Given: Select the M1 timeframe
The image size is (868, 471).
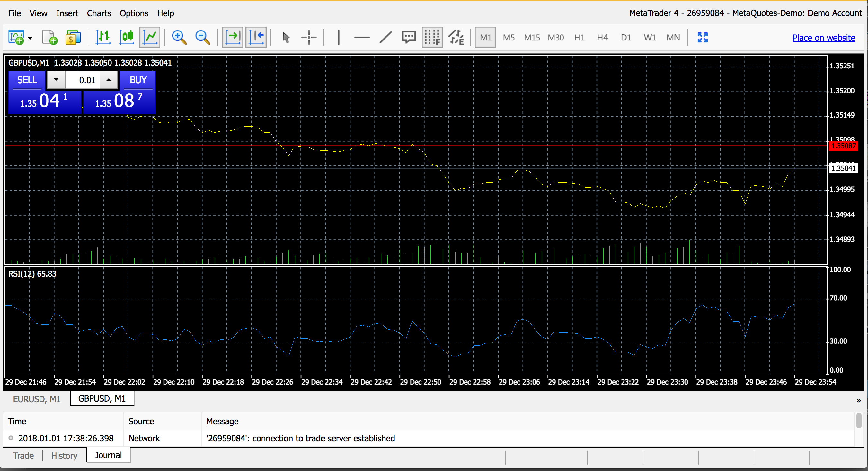Looking at the screenshot, I should click(x=485, y=37).
